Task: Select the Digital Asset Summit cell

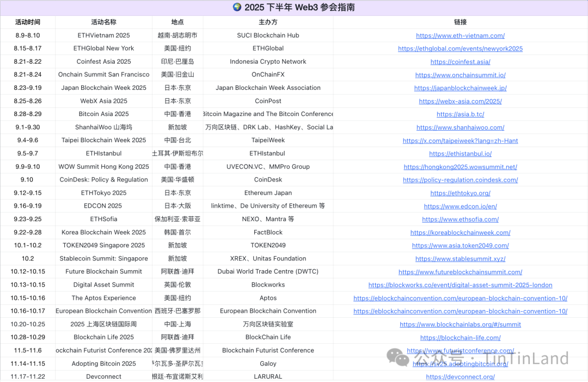Action: pyautogui.click(x=104, y=285)
